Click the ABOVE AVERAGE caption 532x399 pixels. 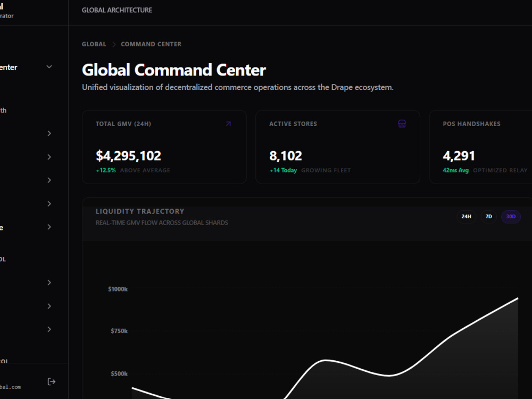[x=145, y=170]
